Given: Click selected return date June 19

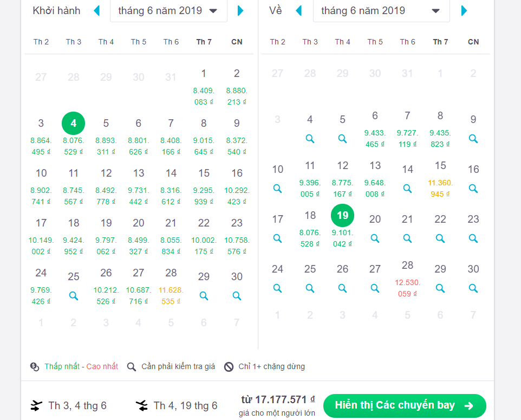Looking at the screenshot, I should (342, 216).
